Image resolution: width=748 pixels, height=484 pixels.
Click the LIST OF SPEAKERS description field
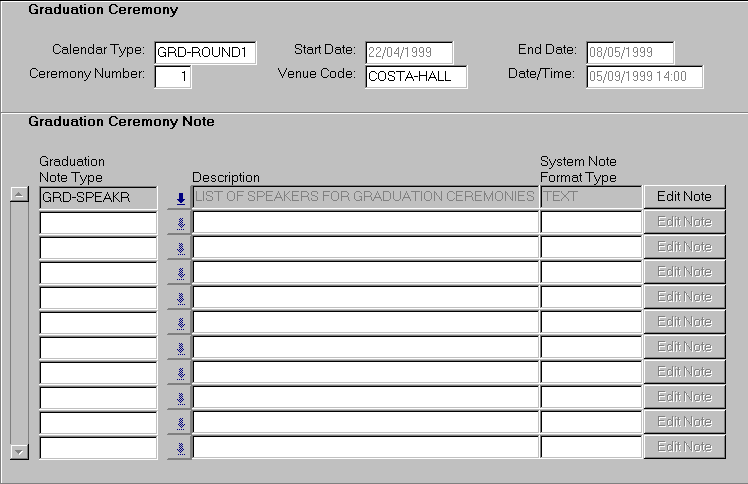365,197
